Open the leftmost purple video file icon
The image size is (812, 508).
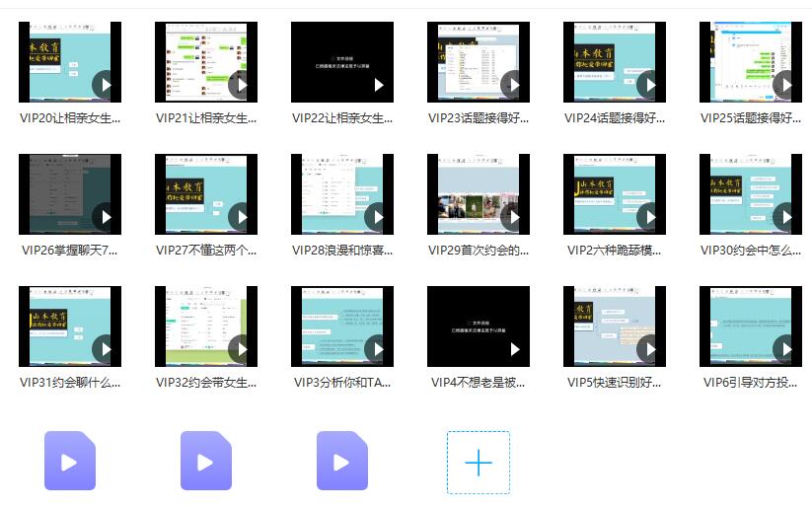70,462
